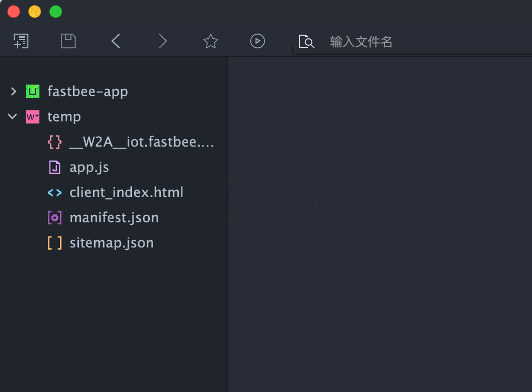Open app.js in the file tree
Viewport: 532px width, 392px height.
pos(89,167)
